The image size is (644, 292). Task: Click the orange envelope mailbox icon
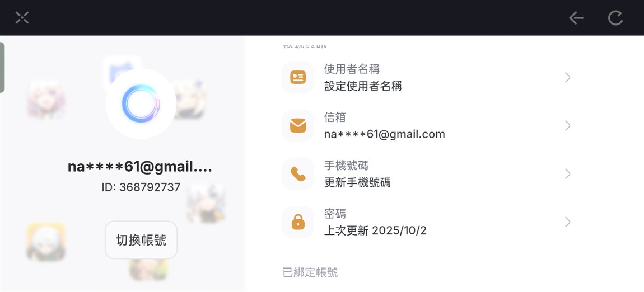pyautogui.click(x=298, y=125)
